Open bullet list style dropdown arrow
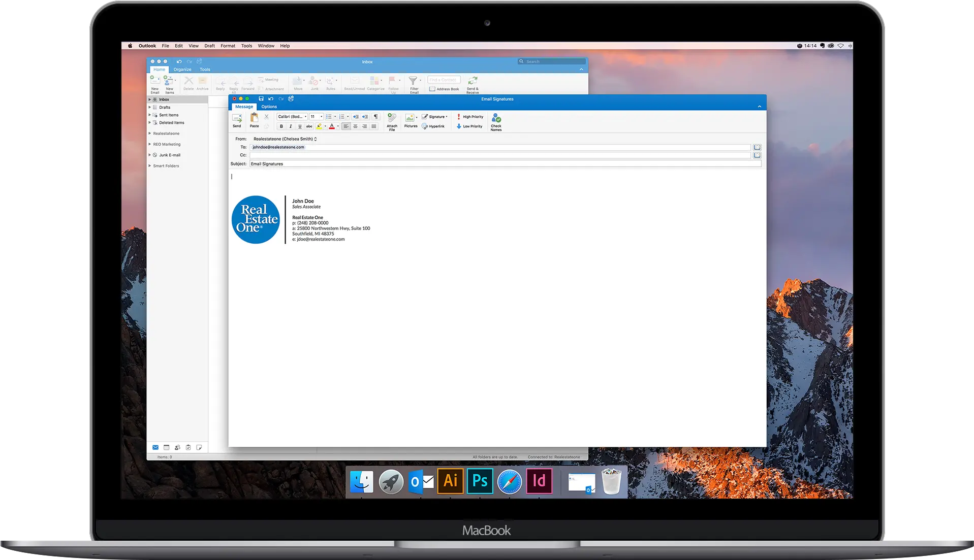This screenshot has height=560, width=974. pyautogui.click(x=335, y=117)
